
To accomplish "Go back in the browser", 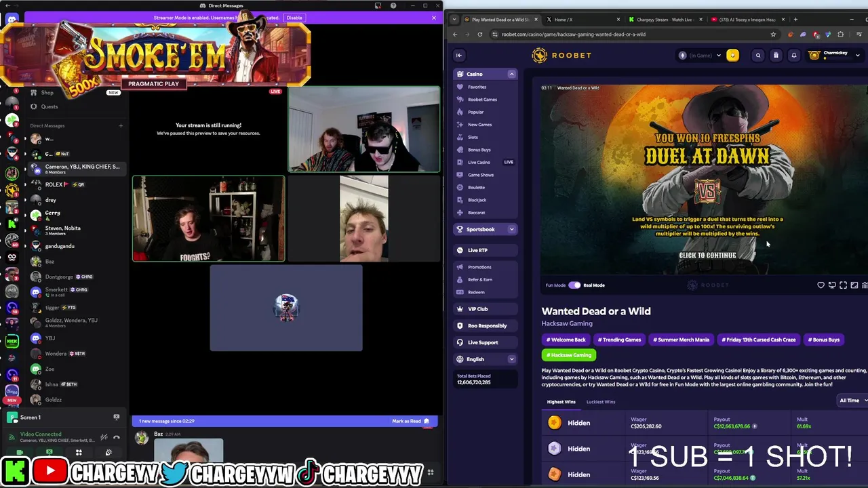I will point(455,35).
